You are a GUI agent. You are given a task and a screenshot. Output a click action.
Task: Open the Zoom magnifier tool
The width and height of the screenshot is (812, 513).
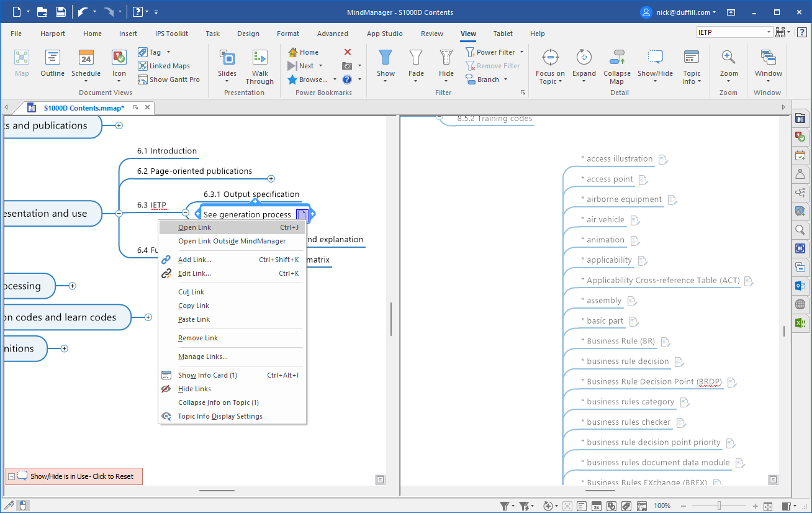point(729,58)
